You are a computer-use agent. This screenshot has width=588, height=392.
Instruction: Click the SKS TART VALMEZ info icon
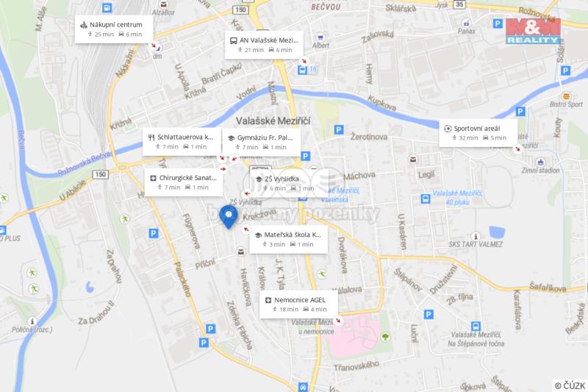pos(476,236)
